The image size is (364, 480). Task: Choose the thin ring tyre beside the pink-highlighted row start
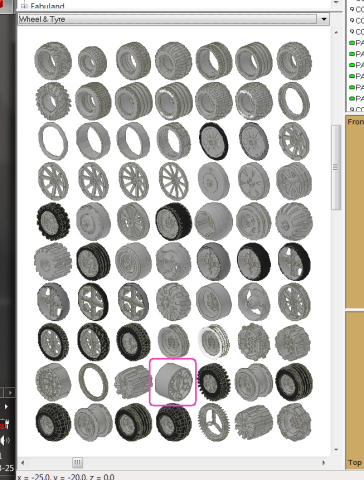point(93,382)
